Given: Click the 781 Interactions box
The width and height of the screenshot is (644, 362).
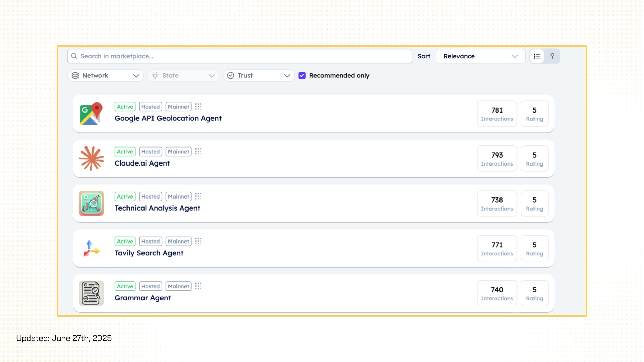Looking at the screenshot, I should (497, 114).
